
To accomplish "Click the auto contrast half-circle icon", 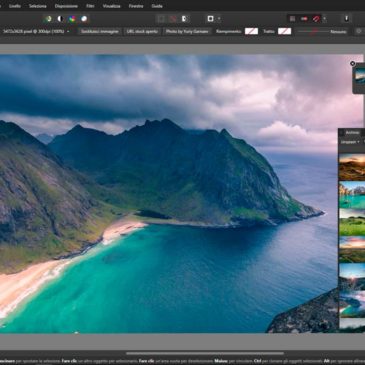I will pyautogui.click(x=60, y=19).
